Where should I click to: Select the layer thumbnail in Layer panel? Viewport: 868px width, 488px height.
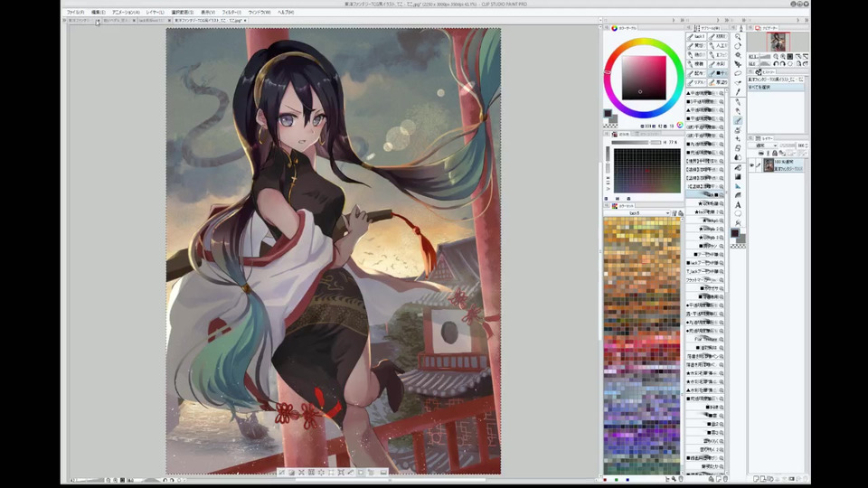[769, 164]
